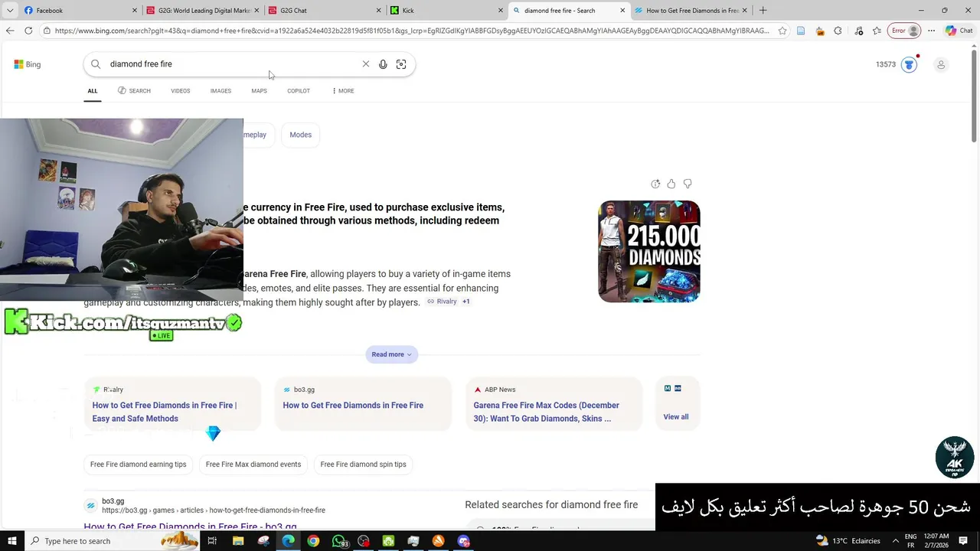
Task: Click the thumbs down feedback icon
Action: (688, 184)
